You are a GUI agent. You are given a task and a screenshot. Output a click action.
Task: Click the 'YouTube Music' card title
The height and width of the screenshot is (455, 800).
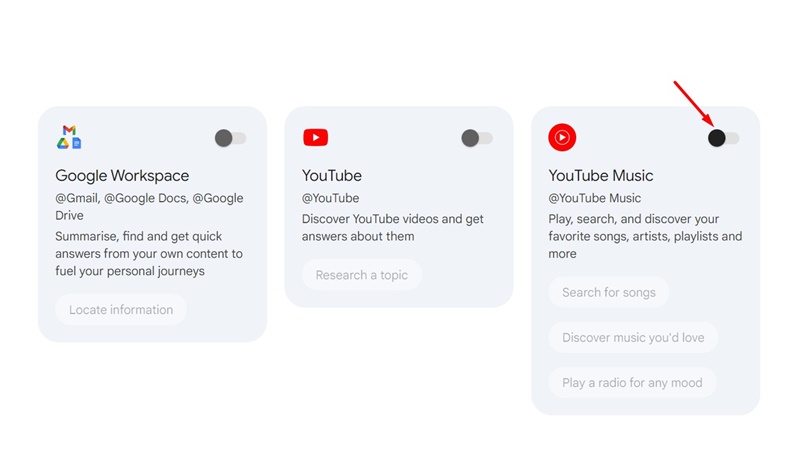[601, 175]
